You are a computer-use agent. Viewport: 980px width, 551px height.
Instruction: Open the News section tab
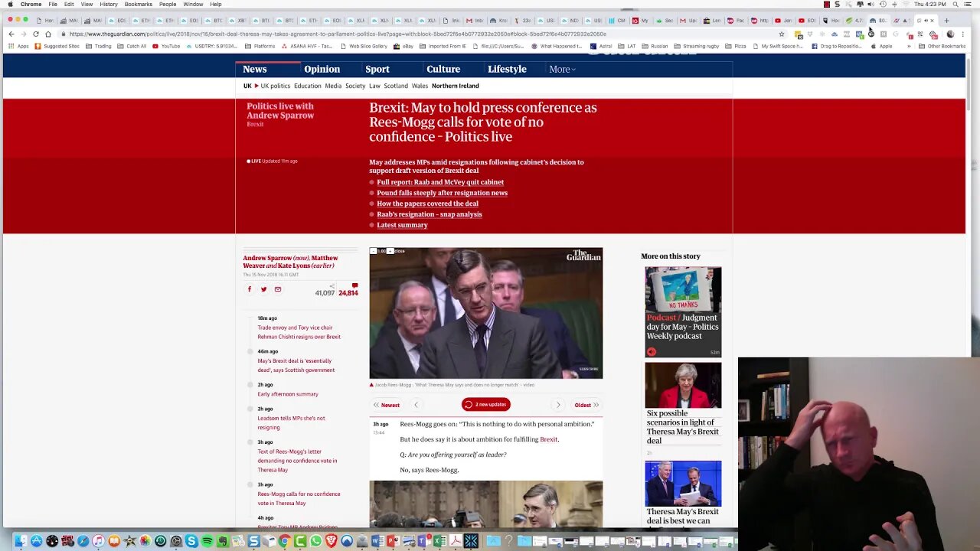(x=255, y=69)
